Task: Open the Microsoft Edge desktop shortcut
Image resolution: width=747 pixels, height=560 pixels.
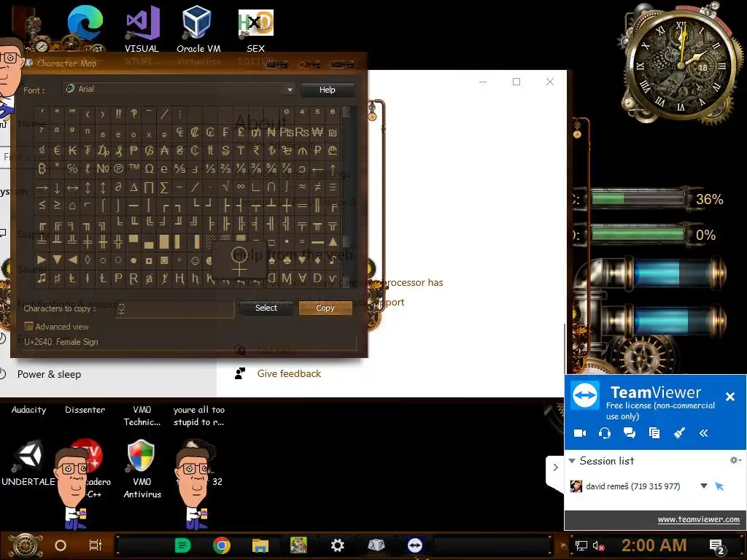Action: [x=85, y=23]
